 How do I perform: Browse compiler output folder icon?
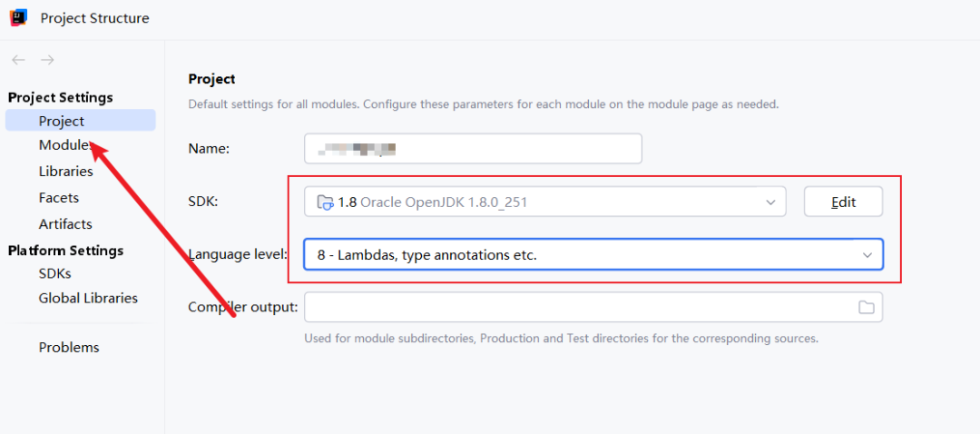coord(867,308)
